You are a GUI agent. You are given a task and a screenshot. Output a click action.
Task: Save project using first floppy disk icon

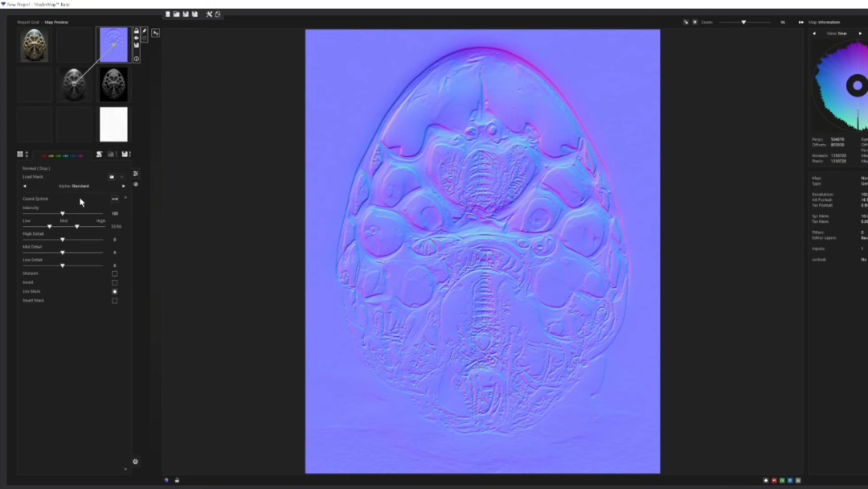click(186, 14)
